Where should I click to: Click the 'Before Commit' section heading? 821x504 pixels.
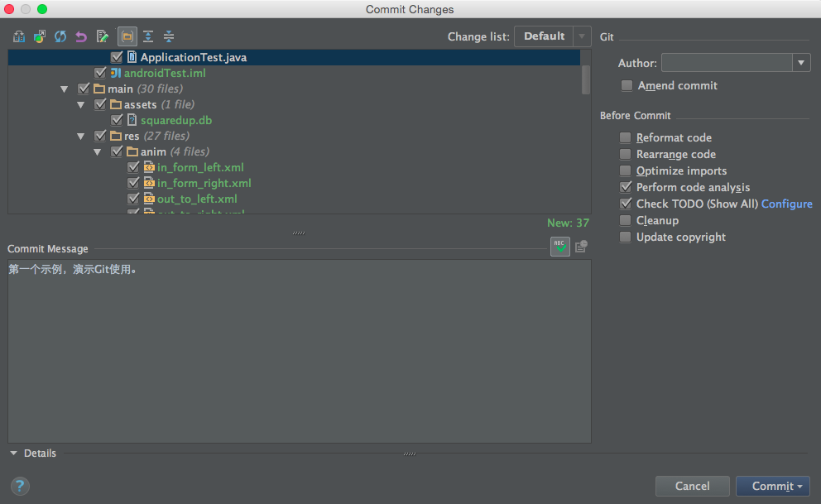click(635, 115)
